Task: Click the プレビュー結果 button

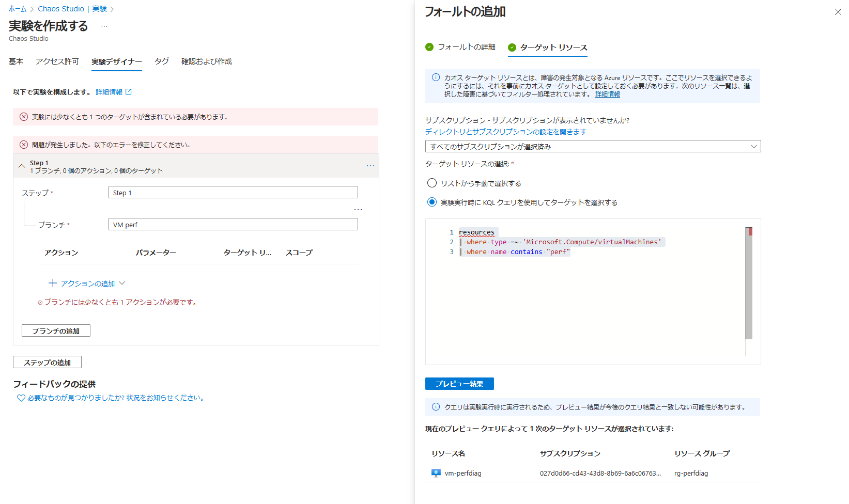Action: point(459,384)
